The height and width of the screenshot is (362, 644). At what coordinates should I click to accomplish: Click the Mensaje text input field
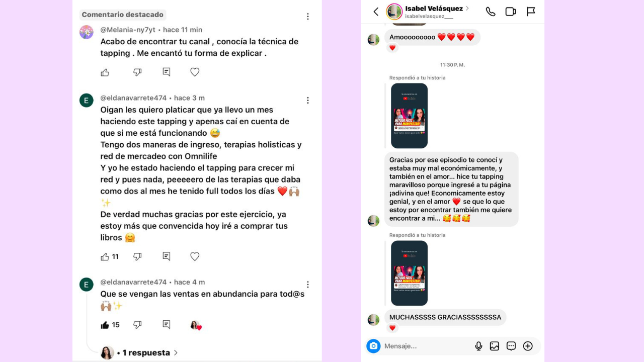click(x=427, y=346)
